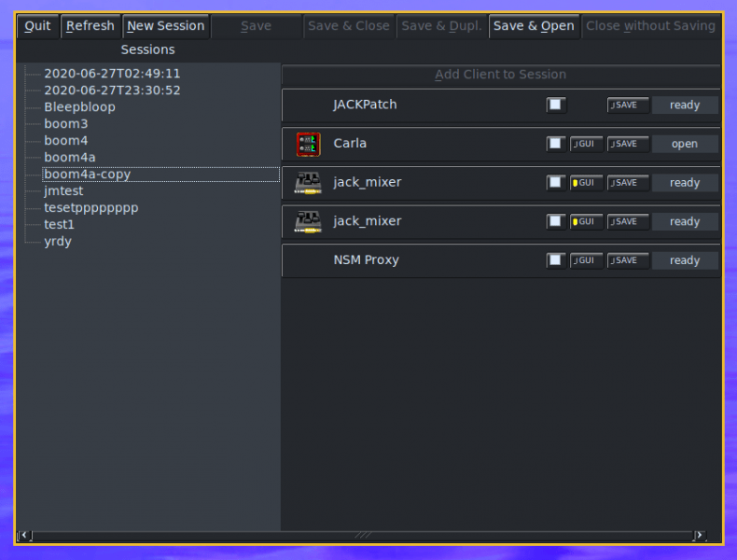
Task: Toggle NSM Proxy's GUI button
Action: (x=586, y=260)
